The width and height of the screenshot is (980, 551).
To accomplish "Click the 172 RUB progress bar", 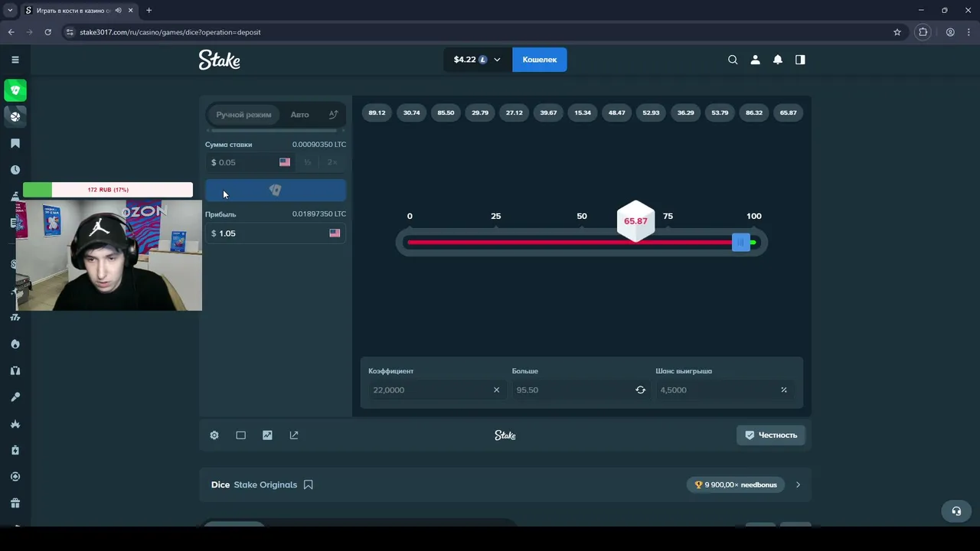I will click(x=108, y=190).
